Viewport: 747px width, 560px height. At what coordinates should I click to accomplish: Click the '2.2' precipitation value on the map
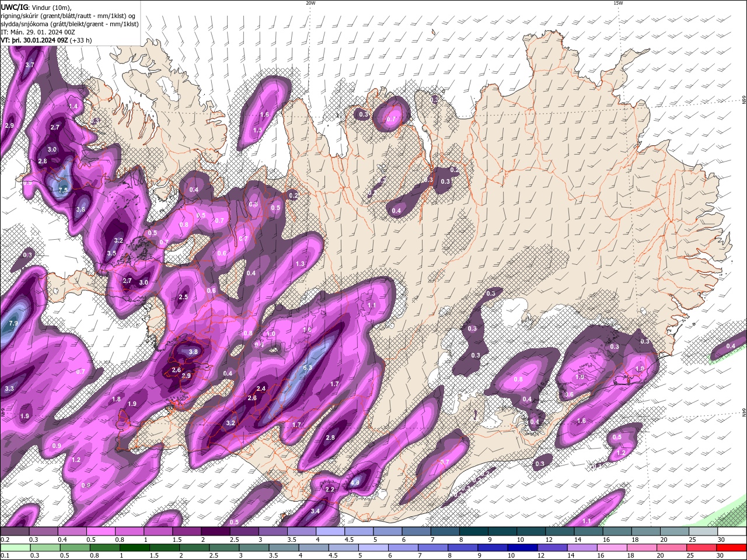[330, 489]
